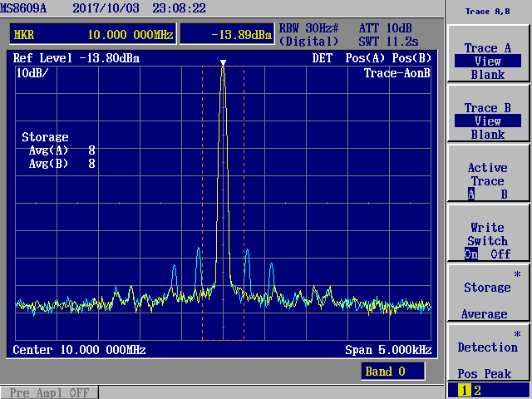
Task: Click the 23:08:22 time readout
Action: click(180, 8)
